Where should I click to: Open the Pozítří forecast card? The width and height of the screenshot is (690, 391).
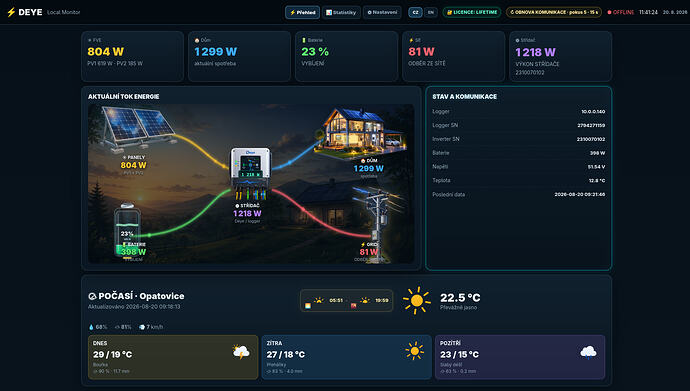(520, 357)
